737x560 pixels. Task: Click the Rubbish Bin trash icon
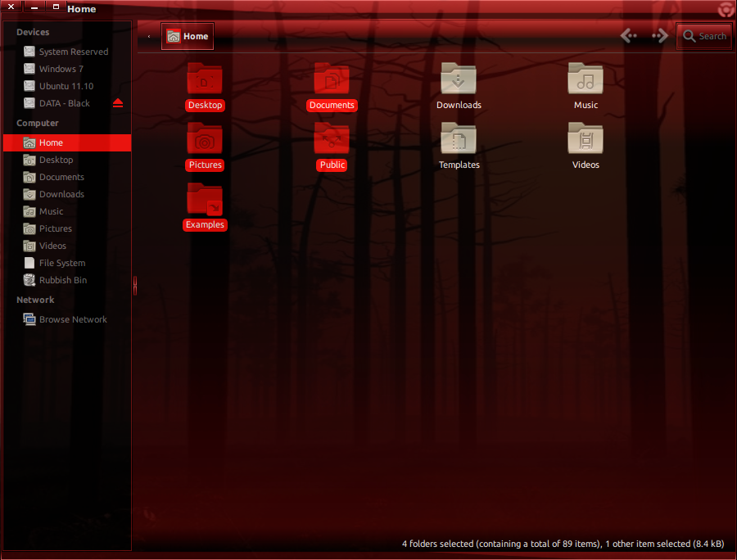point(29,280)
